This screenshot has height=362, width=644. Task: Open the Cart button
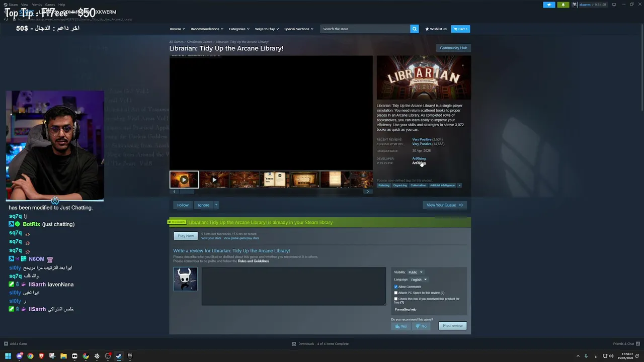[x=460, y=29]
